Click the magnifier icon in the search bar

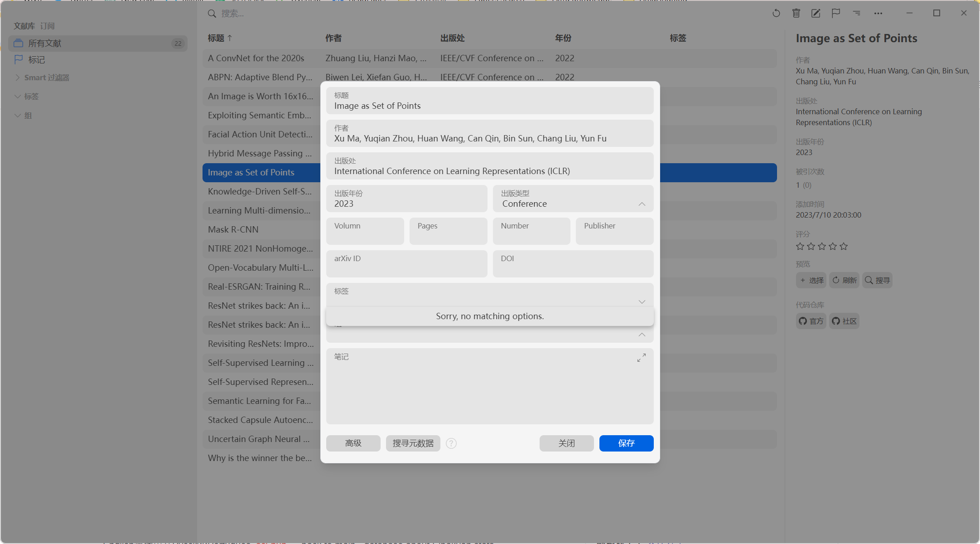[212, 13]
